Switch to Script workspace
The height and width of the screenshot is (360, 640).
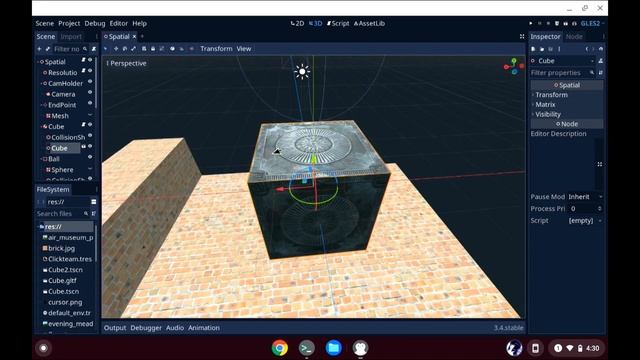(338, 23)
